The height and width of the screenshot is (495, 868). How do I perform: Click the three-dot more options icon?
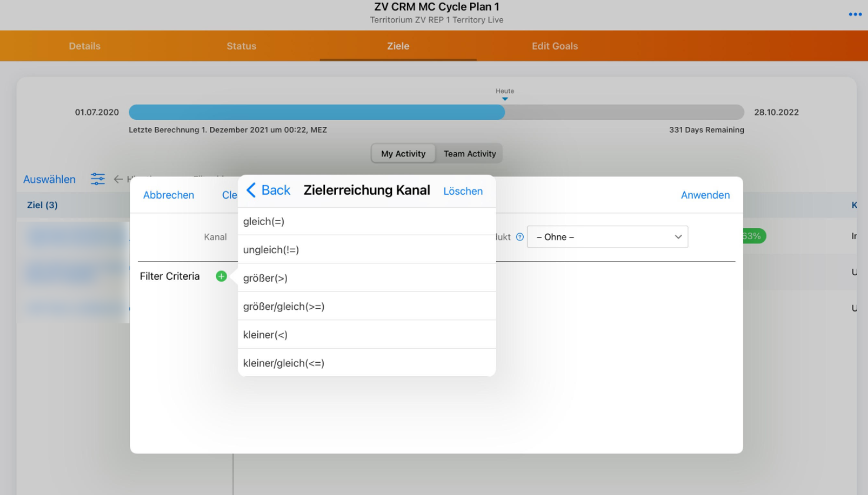[x=854, y=14]
